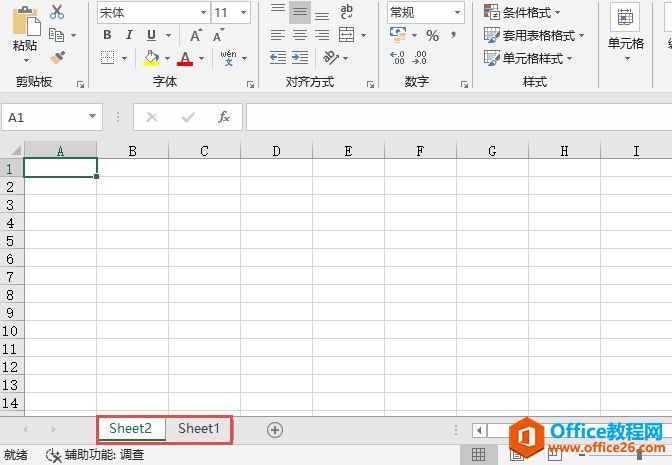Align text left

[278, 35]
